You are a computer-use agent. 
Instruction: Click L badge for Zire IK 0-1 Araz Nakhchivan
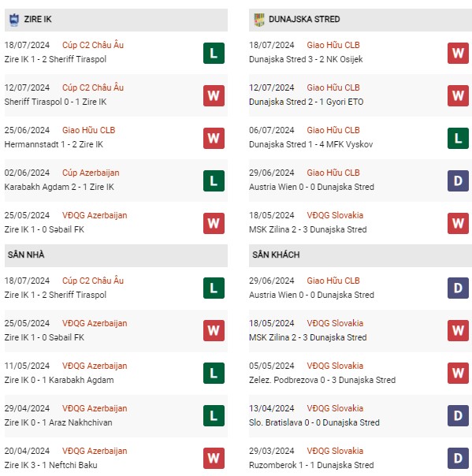[214, 415]
